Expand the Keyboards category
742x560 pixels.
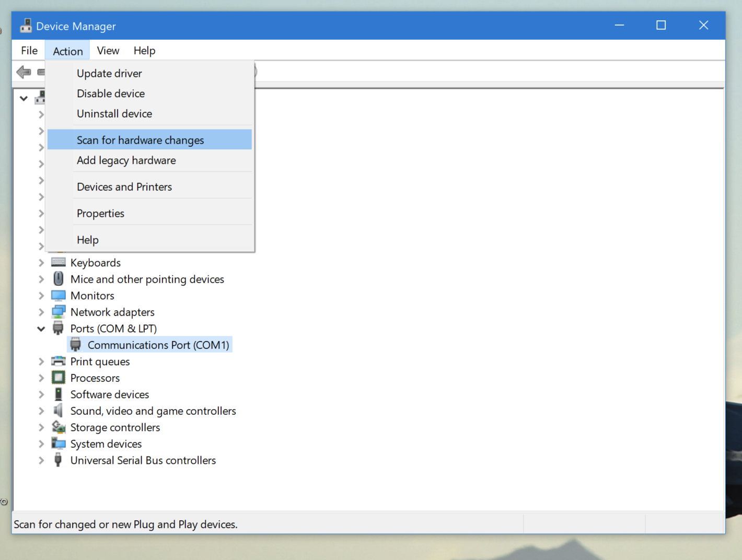(x=41, y=263)
